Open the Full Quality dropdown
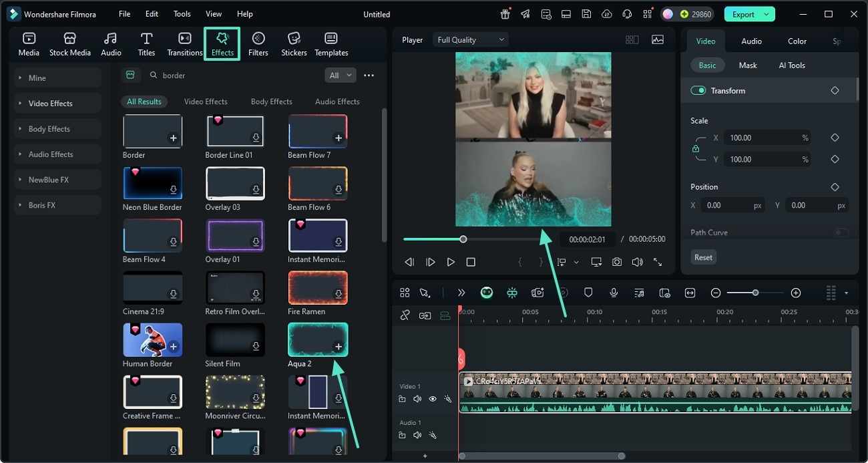The image size is (868, 463). click(470, 39)
